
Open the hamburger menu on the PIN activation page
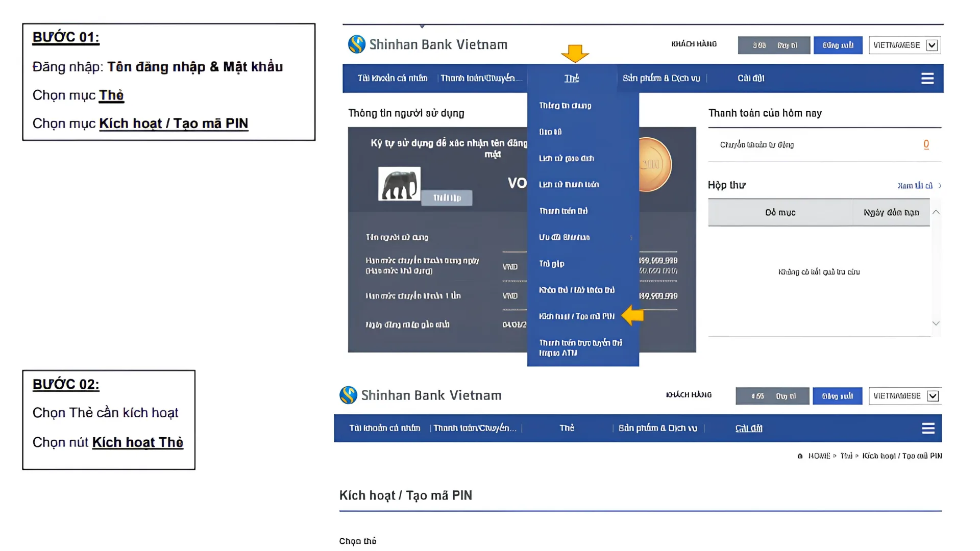point(928,428)
